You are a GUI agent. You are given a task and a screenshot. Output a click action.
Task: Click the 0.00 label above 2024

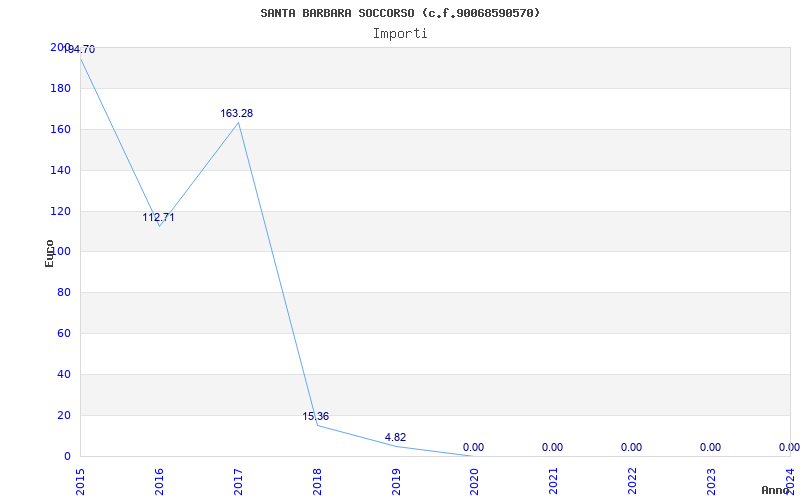[789, 447]
